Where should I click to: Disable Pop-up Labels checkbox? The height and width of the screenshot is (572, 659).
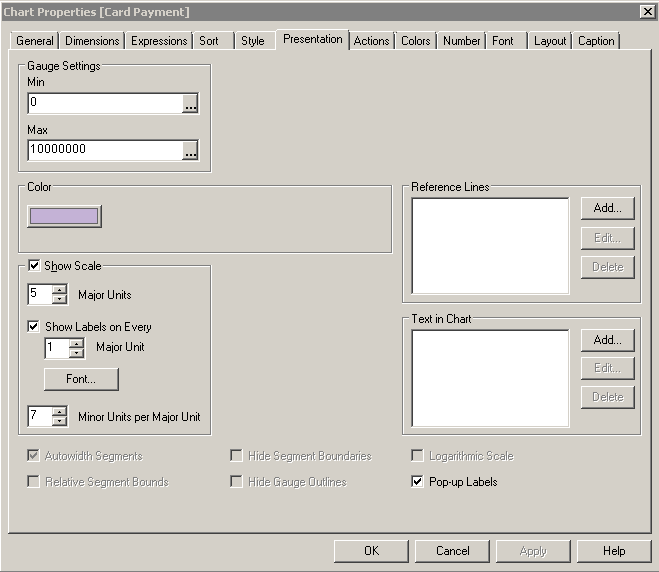point(418,482)
